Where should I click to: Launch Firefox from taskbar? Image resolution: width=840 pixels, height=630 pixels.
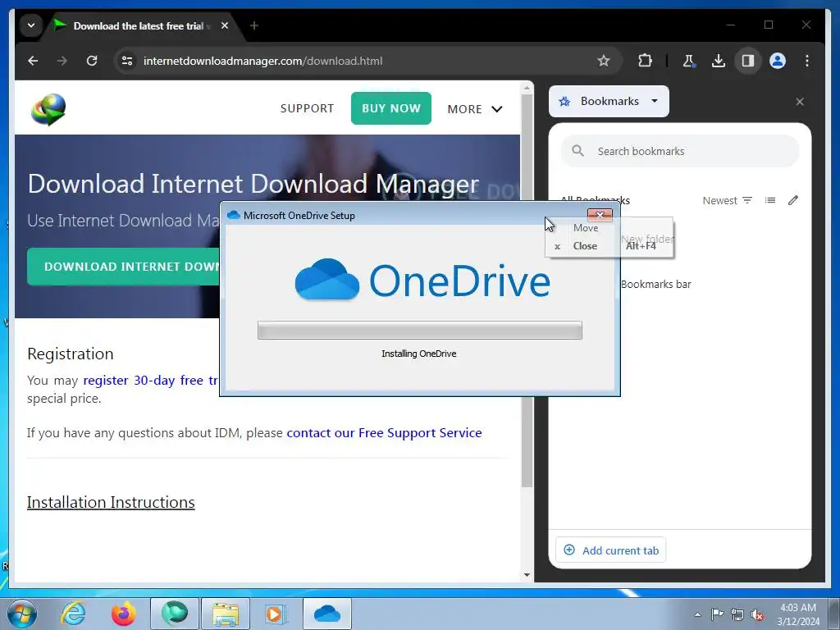pos(123,614)
